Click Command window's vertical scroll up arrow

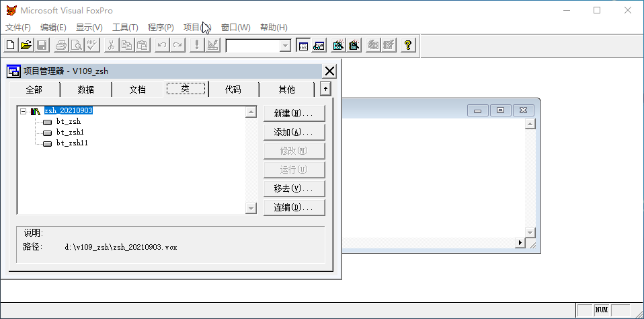pos(530,124)
